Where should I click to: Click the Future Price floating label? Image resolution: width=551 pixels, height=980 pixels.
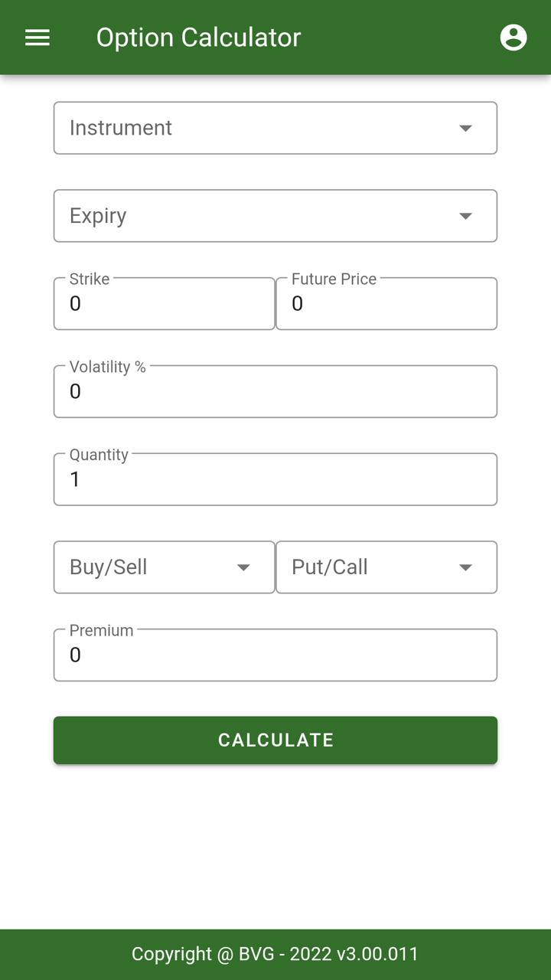pyautogui.click(x=334, y=279)
